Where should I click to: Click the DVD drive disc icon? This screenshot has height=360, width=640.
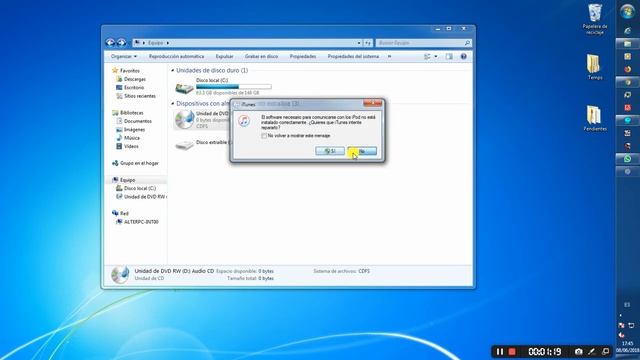[x=184, y=120]
